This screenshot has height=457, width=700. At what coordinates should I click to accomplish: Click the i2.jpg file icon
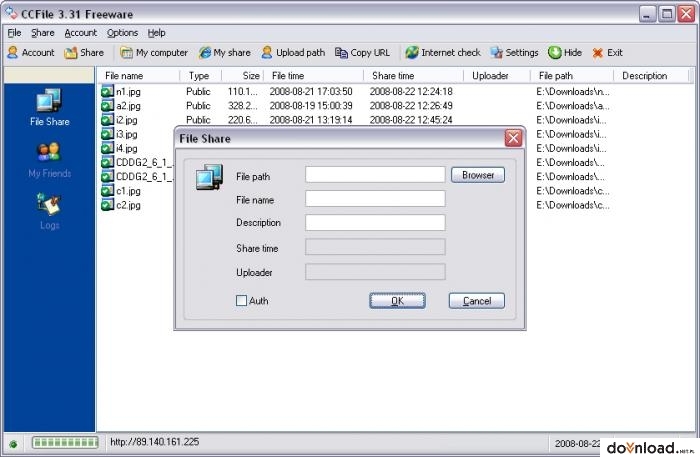(x=107, y=120)
